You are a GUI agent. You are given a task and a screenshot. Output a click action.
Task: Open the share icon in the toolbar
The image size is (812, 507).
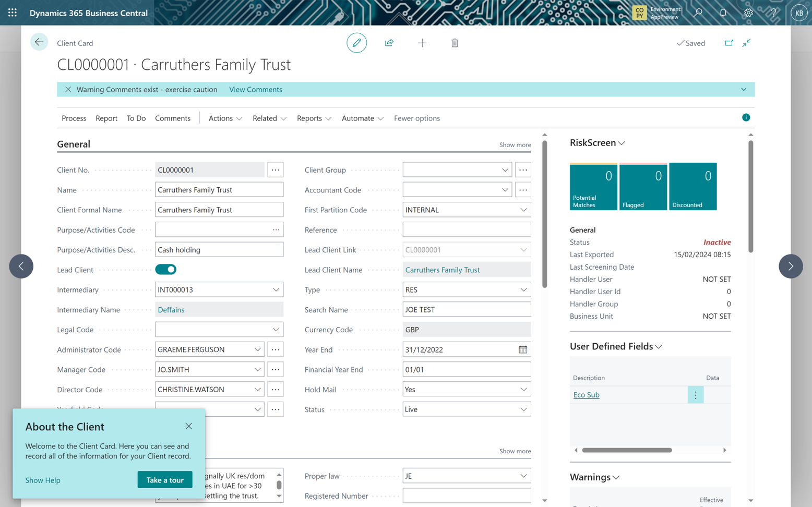(389, 43)
